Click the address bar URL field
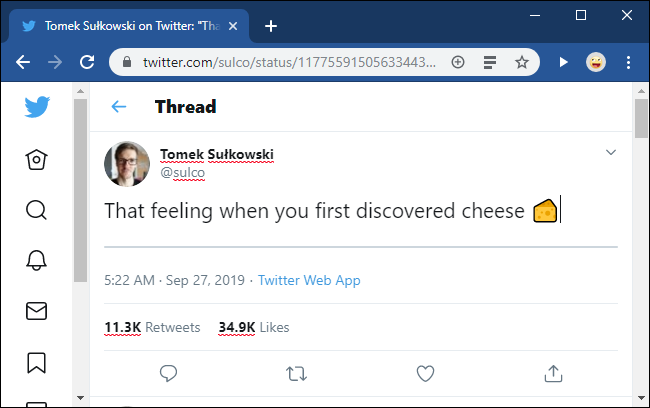650x408 pixels. coord(290,62)
